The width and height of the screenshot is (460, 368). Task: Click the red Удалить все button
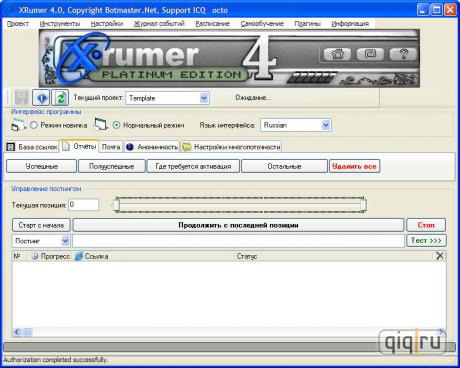(354, 166)
